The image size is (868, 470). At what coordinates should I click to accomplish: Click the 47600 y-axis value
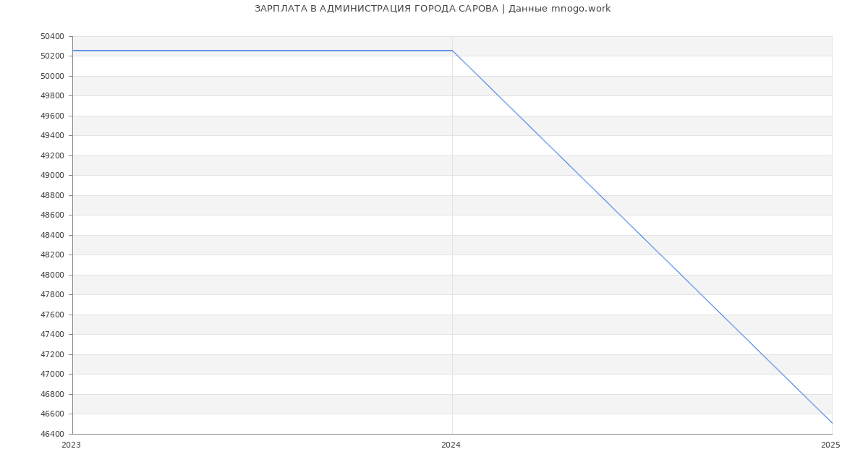[52, 315]
